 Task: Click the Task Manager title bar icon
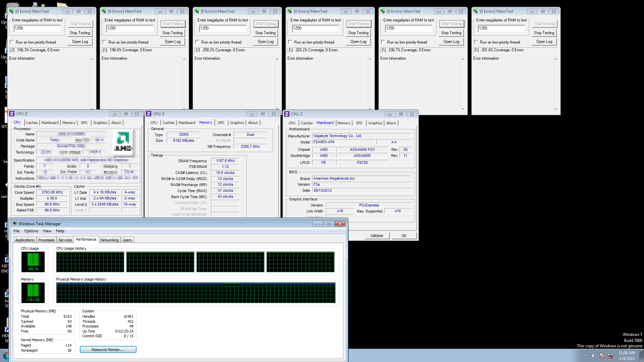pyautogui.click(x=14, y=224)
